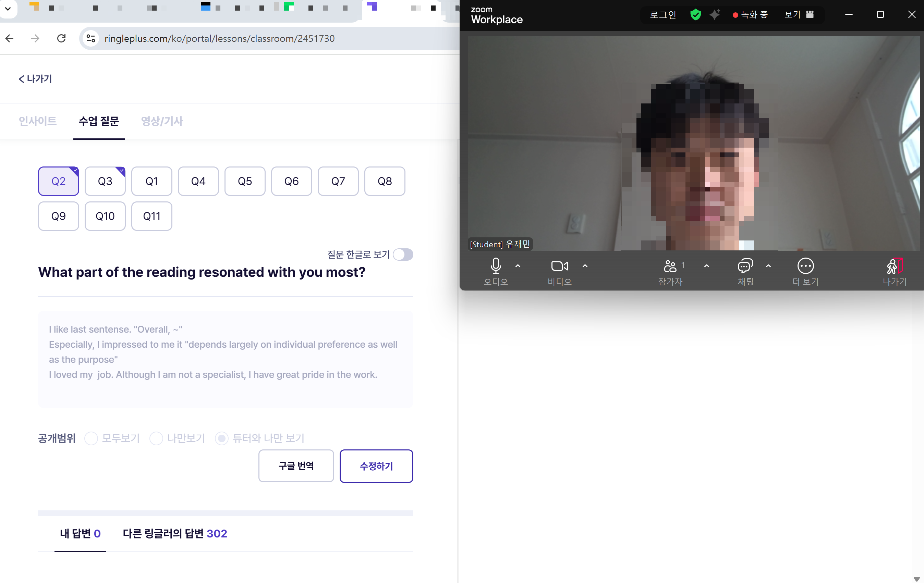Image resolution: width=924 pixels, height=583 pixels.
Task: Click the browser address bar URL
Action: tap(219, 38)
